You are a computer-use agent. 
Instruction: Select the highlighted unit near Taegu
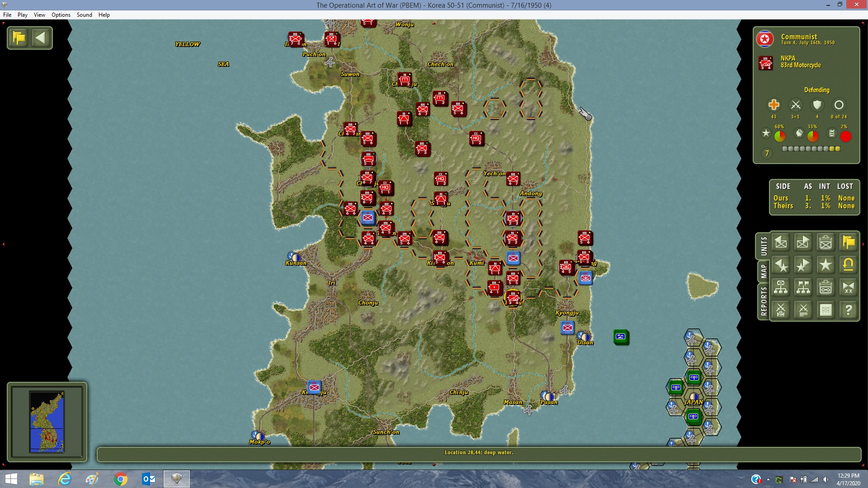click(x=513, y=298)
